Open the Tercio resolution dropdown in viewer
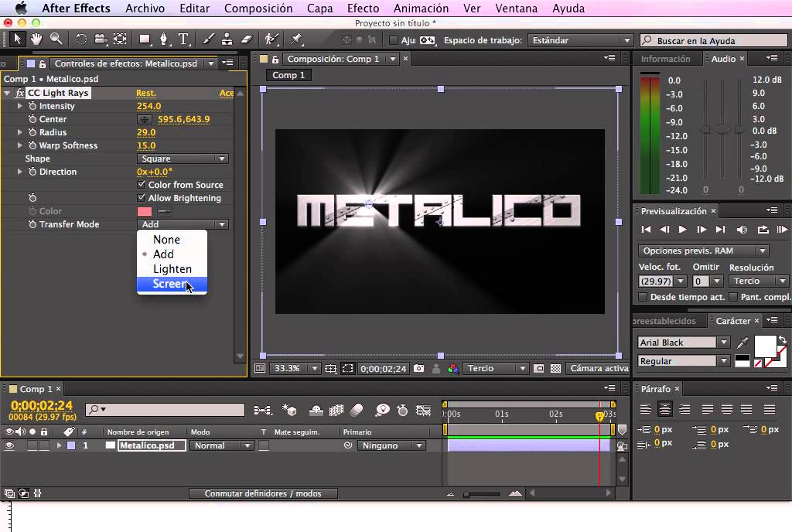This screenshot has height=532, width=792. pos(496,369)
